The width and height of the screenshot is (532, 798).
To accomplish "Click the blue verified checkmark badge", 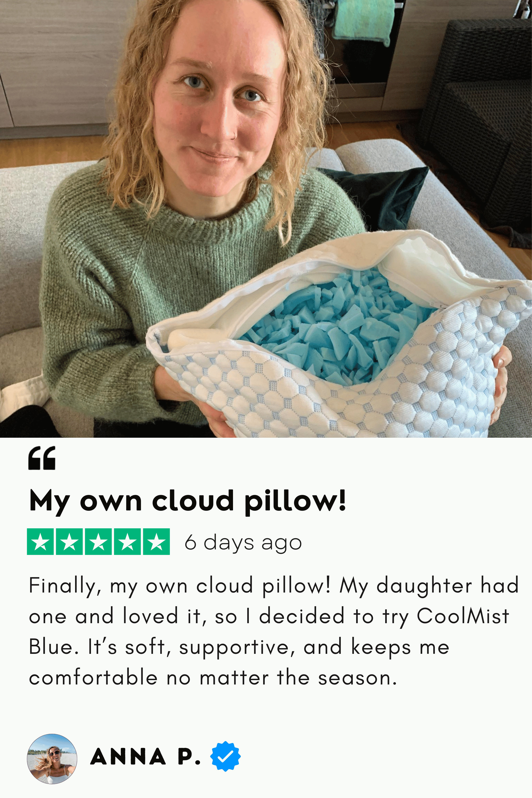I will [x=225, y=757].
